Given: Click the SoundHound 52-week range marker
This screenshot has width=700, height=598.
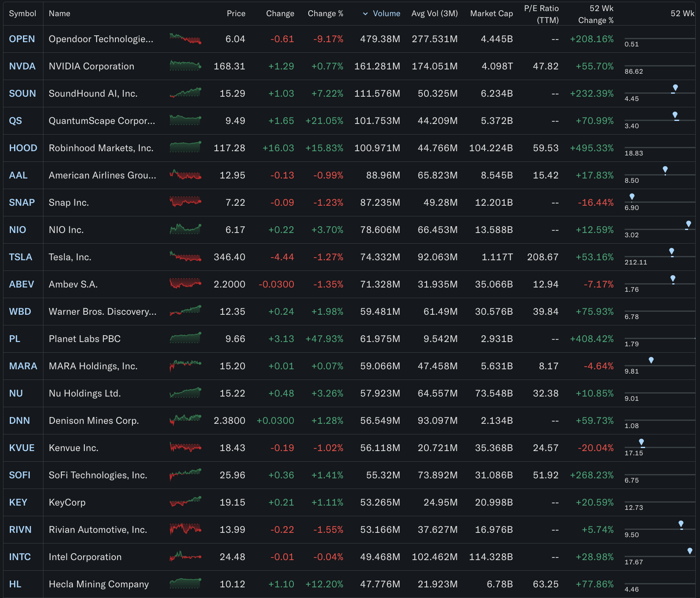Looking at the screenshot, I should click(675, 89).
